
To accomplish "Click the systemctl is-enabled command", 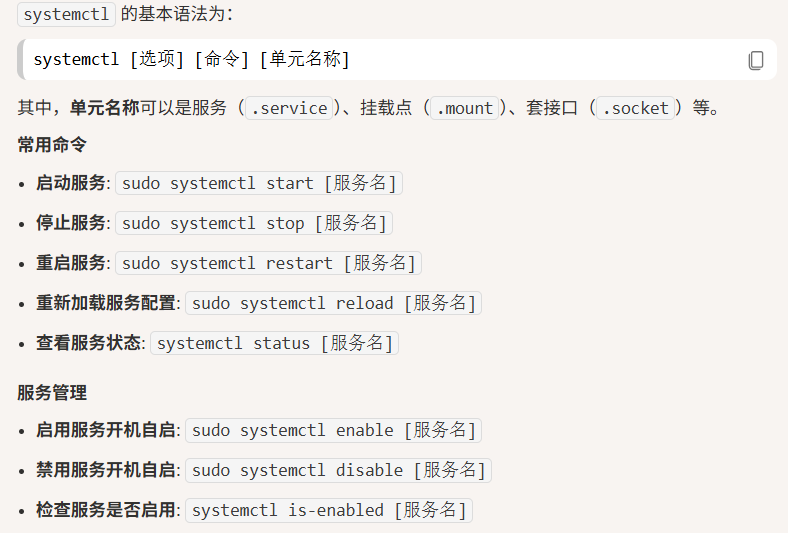I will tap(329, 510).
